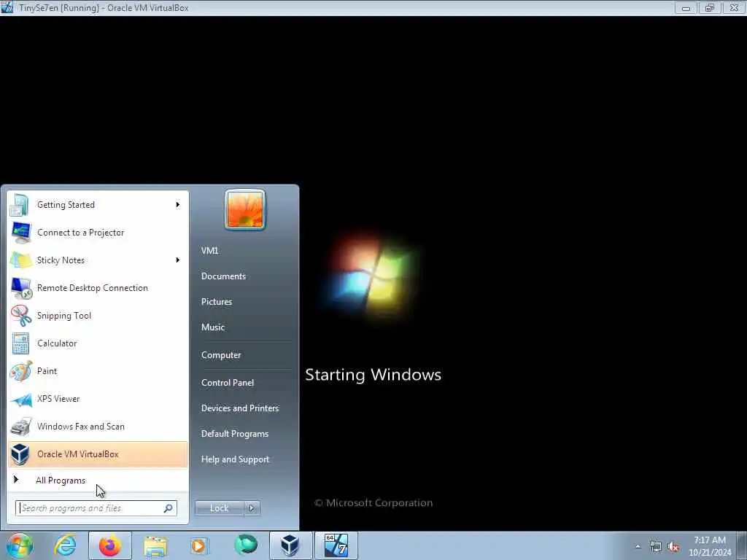This screenshot has width=747, height=560.
Task: Open the Sticky Notes icon
Action: 21,260
